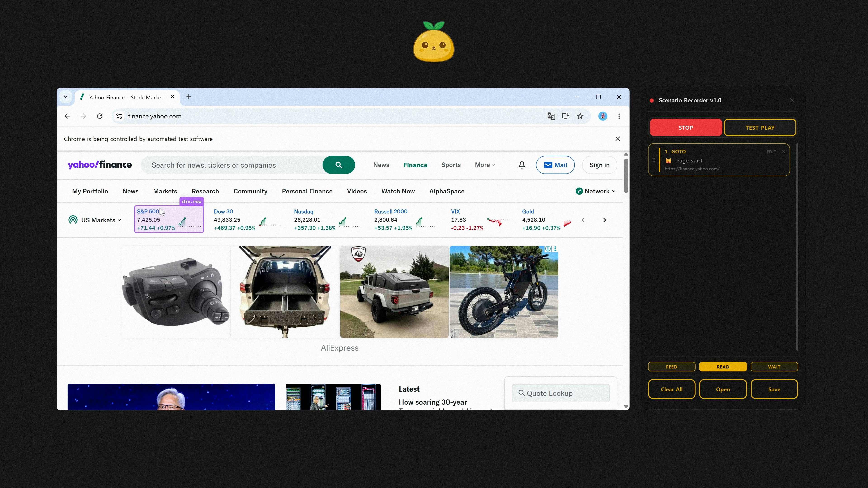Viewport: 868px width, 488px height.
Task: Open the Russell 2000 ticker link
Action: pyautogui.click(x=391, y=211)
